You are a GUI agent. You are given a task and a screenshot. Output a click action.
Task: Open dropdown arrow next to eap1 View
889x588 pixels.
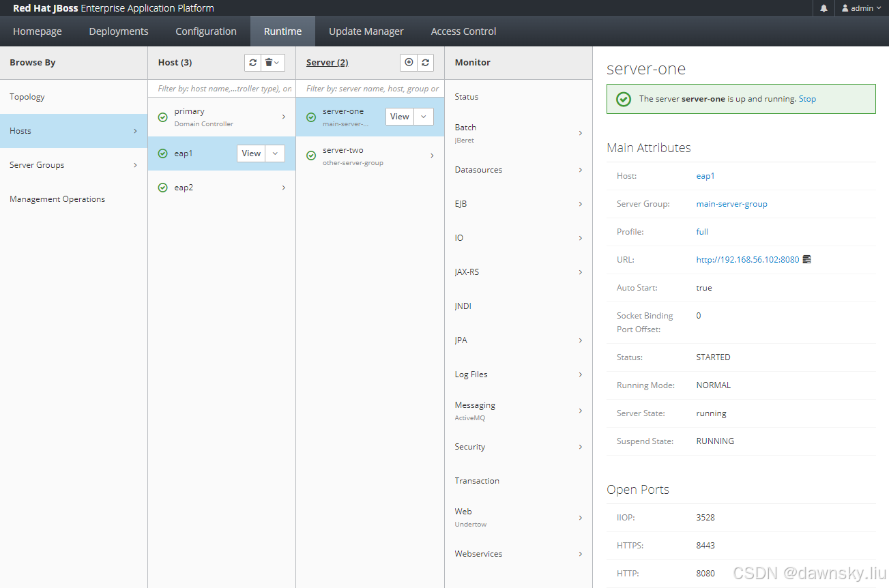tap(275, 153)
